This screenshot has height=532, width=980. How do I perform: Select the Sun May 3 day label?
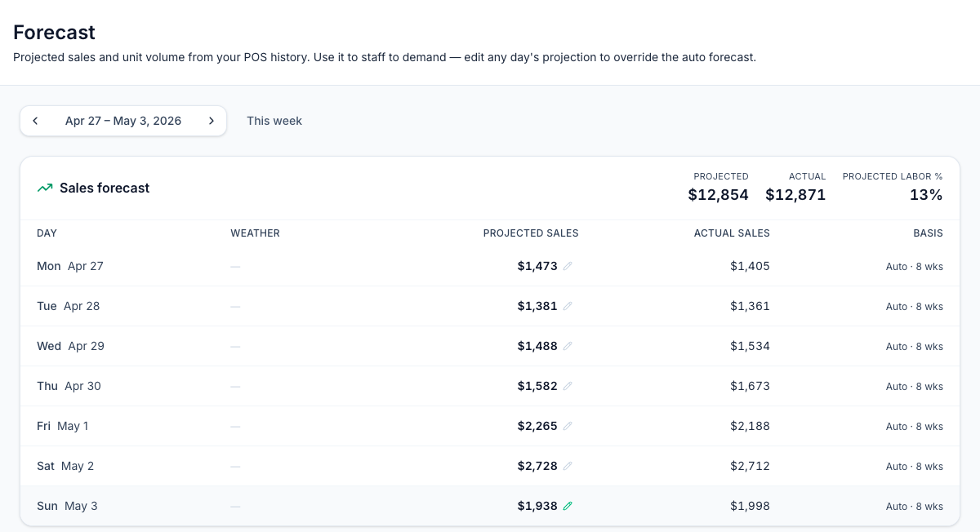tap(67, 506)
